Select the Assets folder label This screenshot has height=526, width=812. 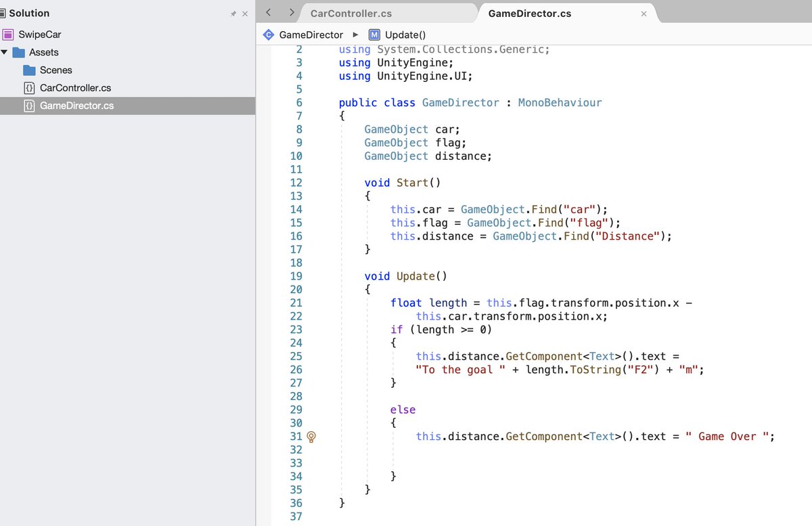(44, 52)
